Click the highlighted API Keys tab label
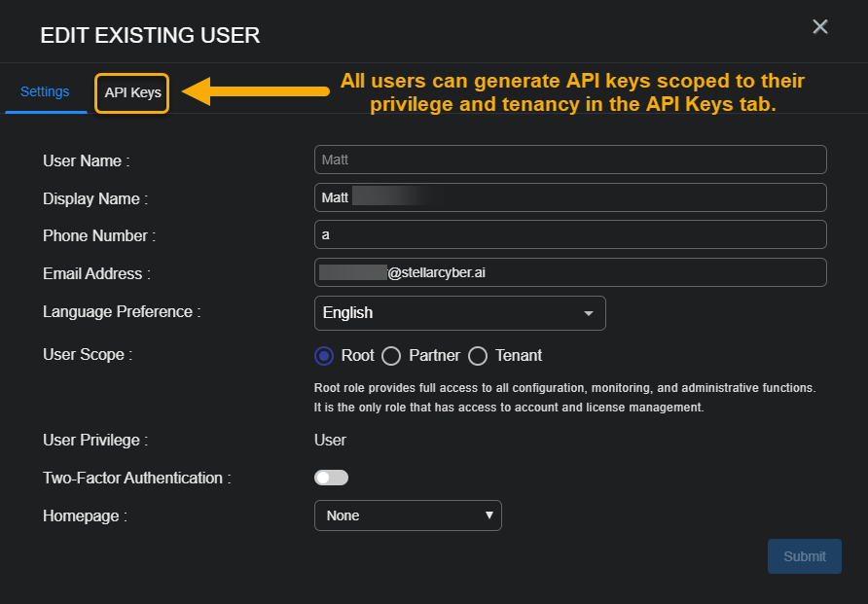 tap(131, 92)
